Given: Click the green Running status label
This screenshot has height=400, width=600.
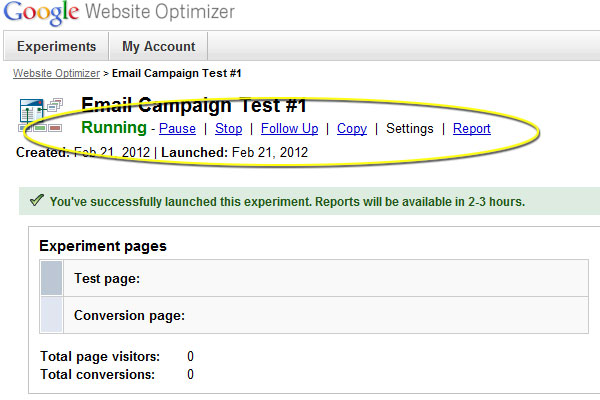Looking at the screenshot, I should pos(113,128).
